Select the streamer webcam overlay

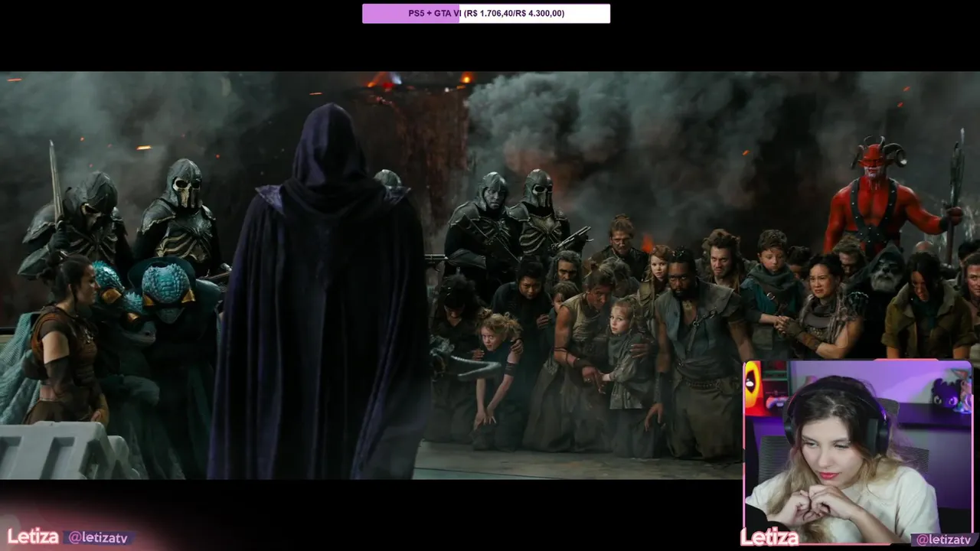tap(857, 453)
